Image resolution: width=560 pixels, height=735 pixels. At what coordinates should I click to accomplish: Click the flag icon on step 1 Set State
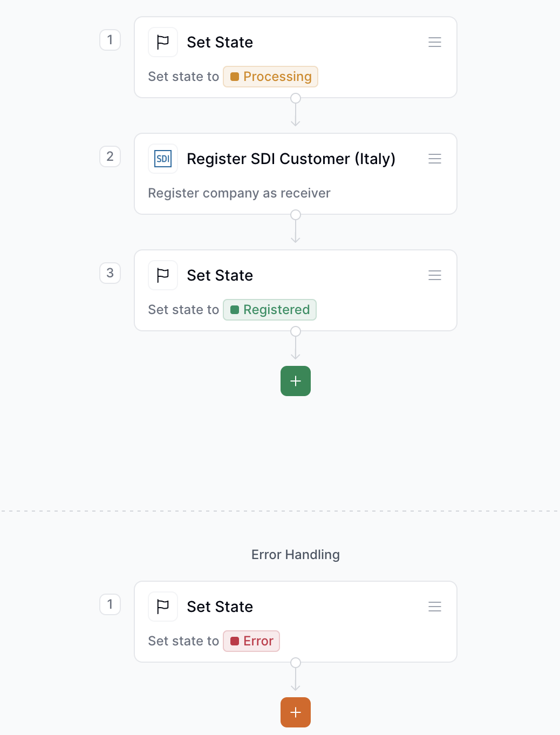162,42
